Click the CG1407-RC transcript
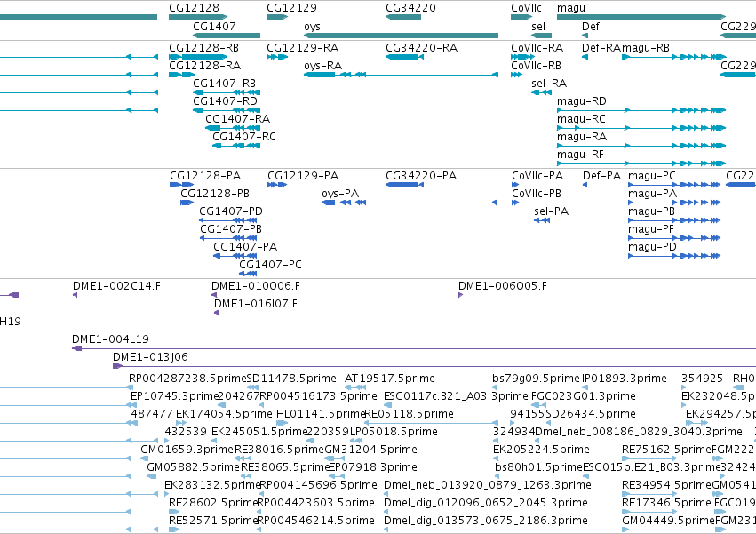 [x=236, y=146]
